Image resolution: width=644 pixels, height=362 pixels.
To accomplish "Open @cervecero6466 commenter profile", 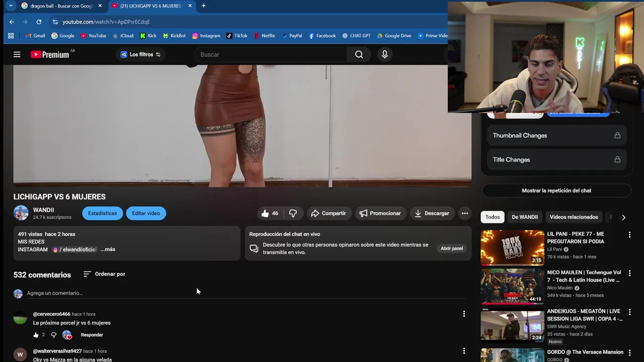I will tap(52, 314).
